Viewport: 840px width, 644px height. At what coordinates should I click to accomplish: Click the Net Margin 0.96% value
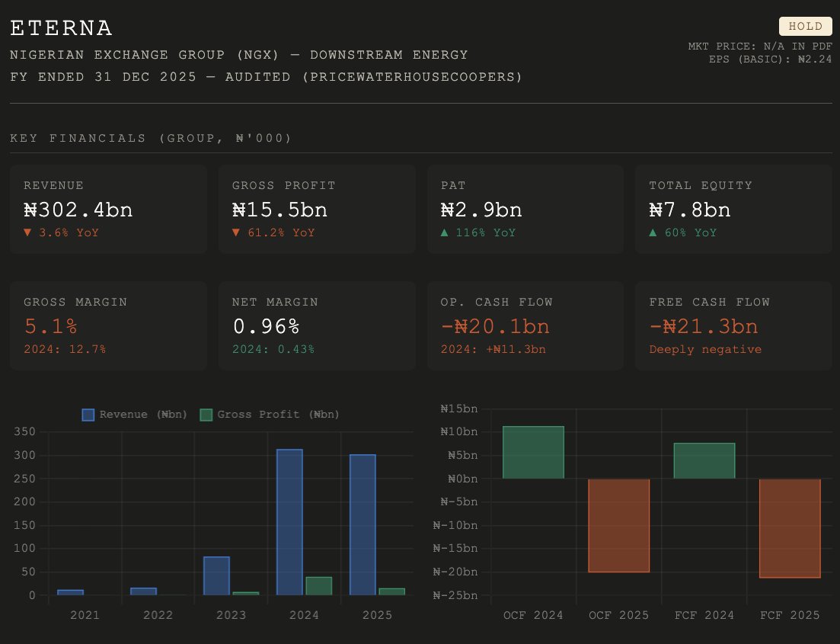pos(266,326)
